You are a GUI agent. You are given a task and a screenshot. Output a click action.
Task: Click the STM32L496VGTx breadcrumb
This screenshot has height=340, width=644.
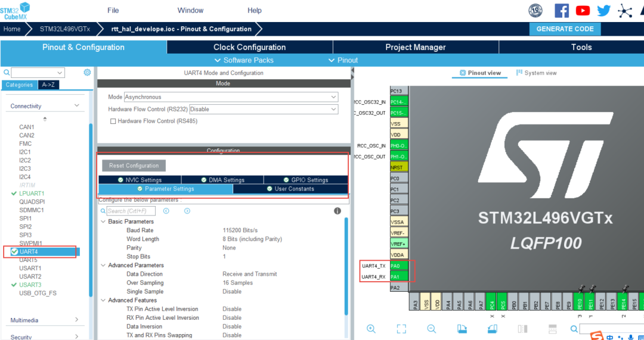(x=64, y=29)
